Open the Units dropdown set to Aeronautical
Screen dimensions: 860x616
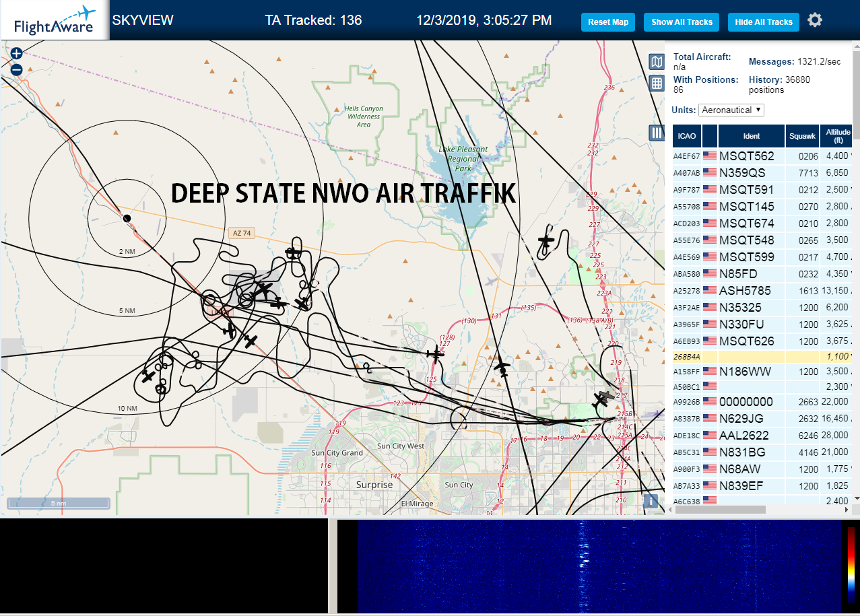731,110
